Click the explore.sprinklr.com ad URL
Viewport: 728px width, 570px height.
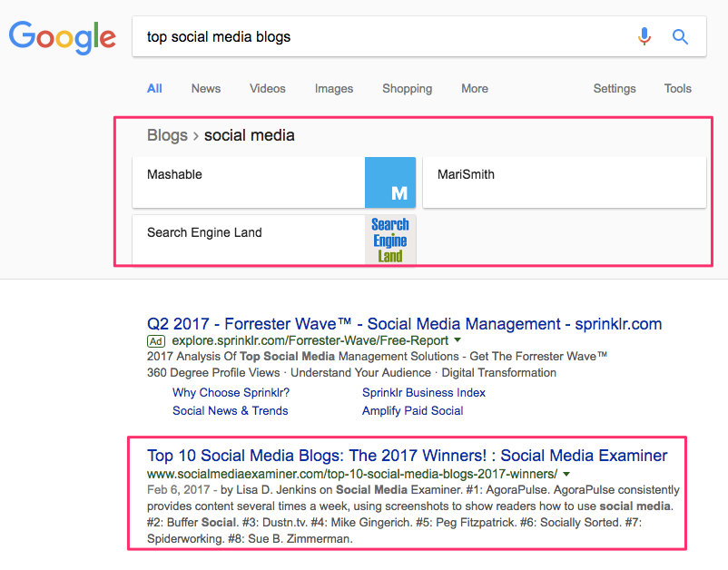[310, 340]
